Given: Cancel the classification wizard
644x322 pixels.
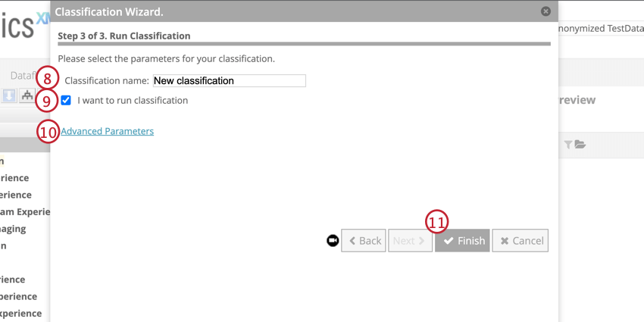Looking at the screenshot, I should point(520,241).
